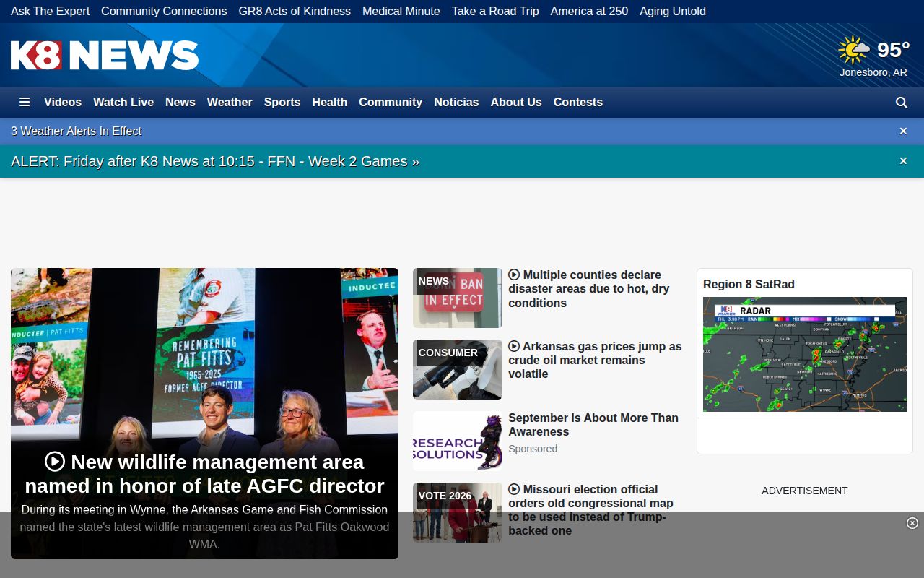
Task: Open the Region 8 SatRad radar map
Action: point(805,354)
